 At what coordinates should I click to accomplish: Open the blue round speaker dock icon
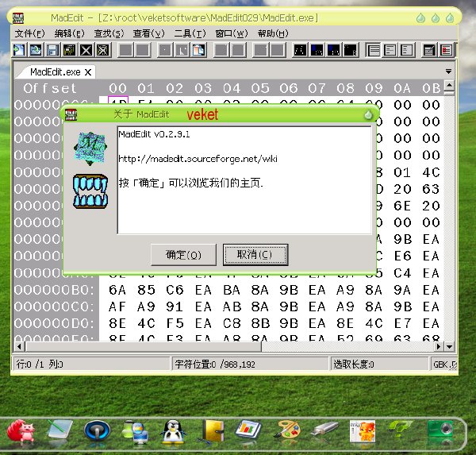[97, 430]
